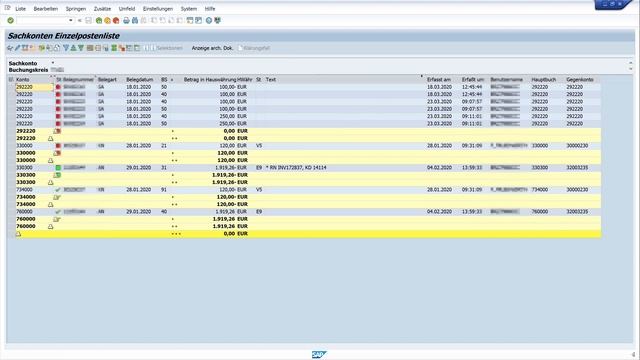This screenshot has height=360, width=640.
Task: Collapse the 292220 account total triangle
Action: coord(51,138)
